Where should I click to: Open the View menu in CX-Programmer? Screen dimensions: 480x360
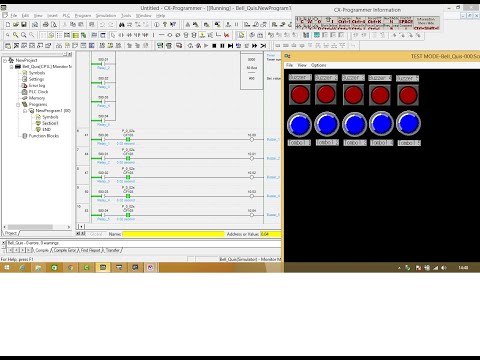click(38, 15)
